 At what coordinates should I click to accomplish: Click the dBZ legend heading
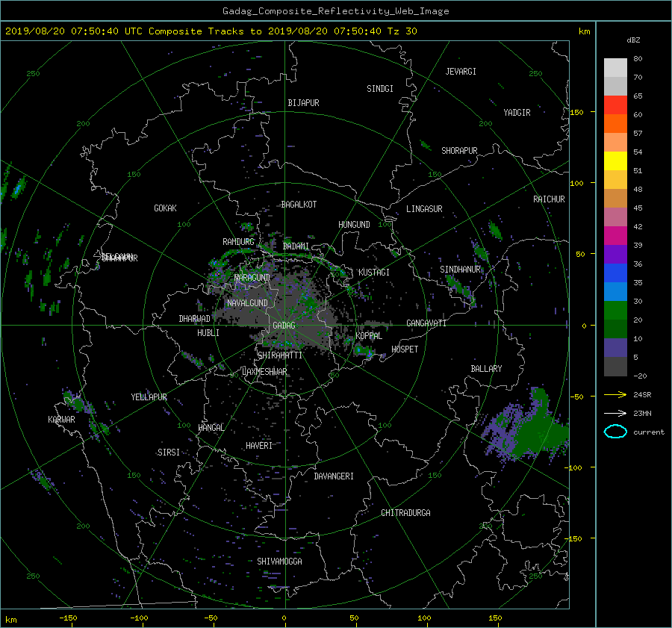(633, 40)
